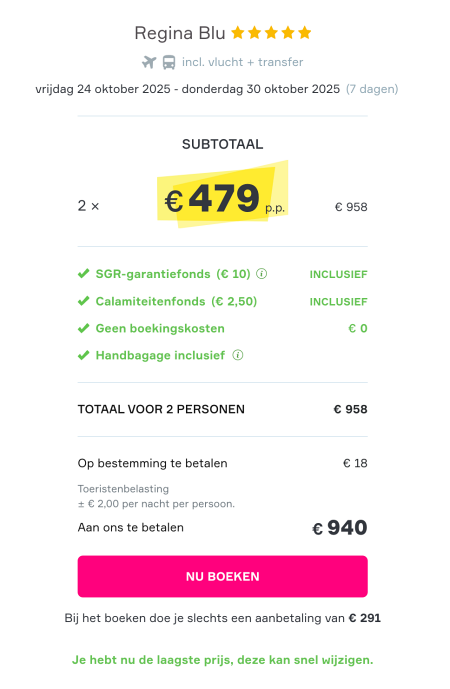Click the Handbagage inclusief checkmark

pyautogui.click(x=83, y=355)
